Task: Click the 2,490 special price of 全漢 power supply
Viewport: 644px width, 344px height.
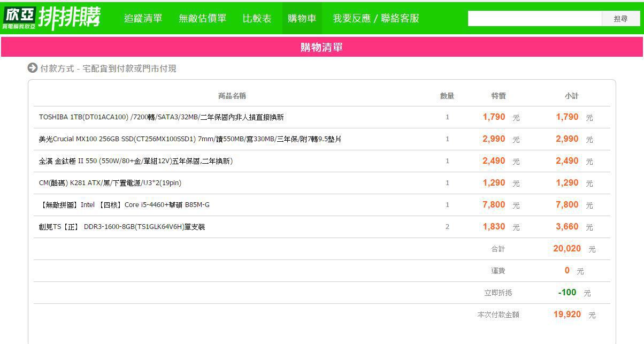Action: (x=494, y=160)
